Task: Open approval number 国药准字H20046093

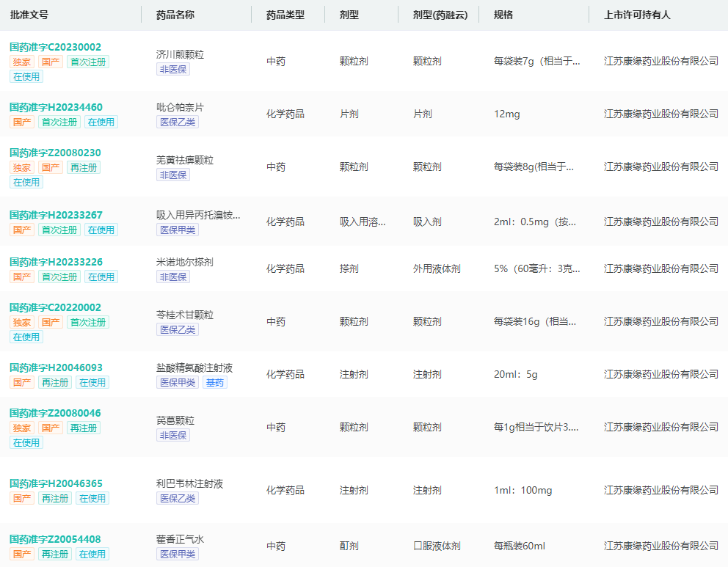Action: pos(56,368)
